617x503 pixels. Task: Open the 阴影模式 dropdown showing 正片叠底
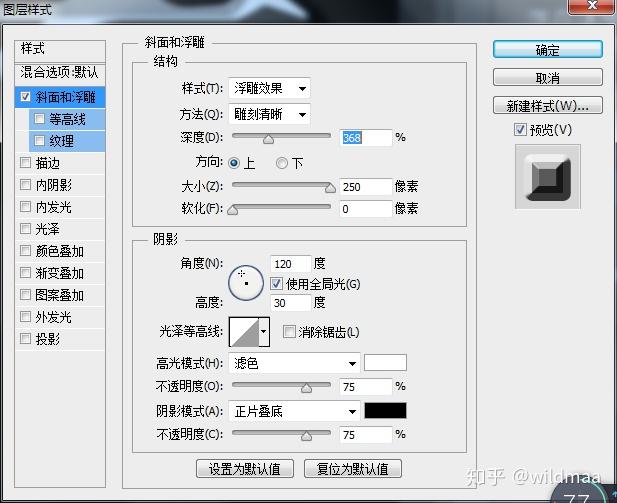[x=294, y=412]
